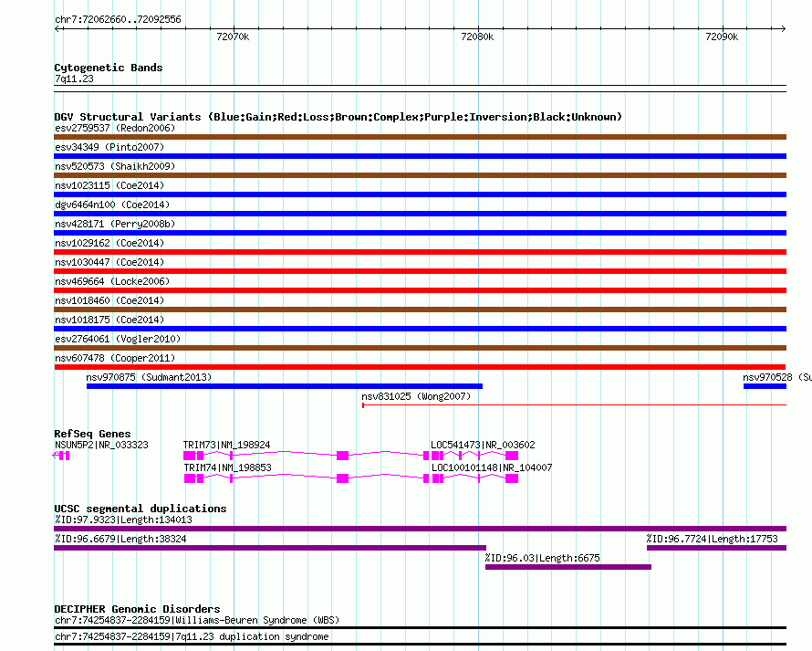The image size is (812, 651).
Task: Click the first exon block of TRIM74
Action: pyautogui.click(x=190, y=478)
